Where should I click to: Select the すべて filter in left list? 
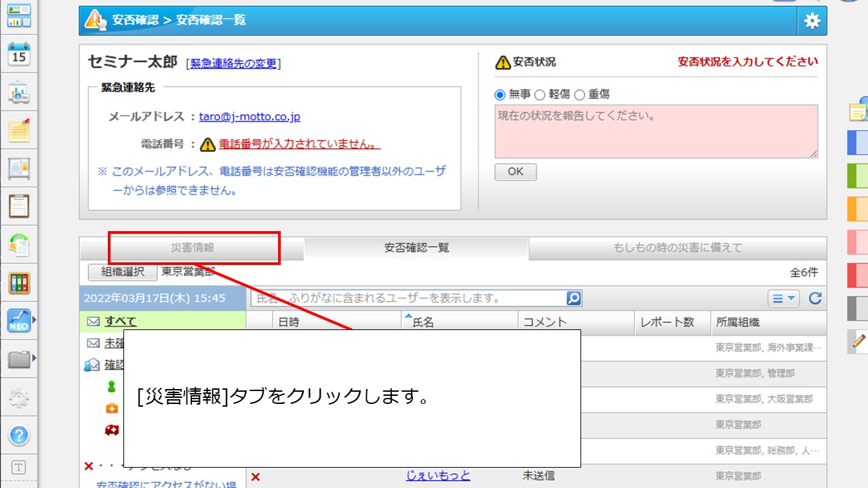point(120,322)
